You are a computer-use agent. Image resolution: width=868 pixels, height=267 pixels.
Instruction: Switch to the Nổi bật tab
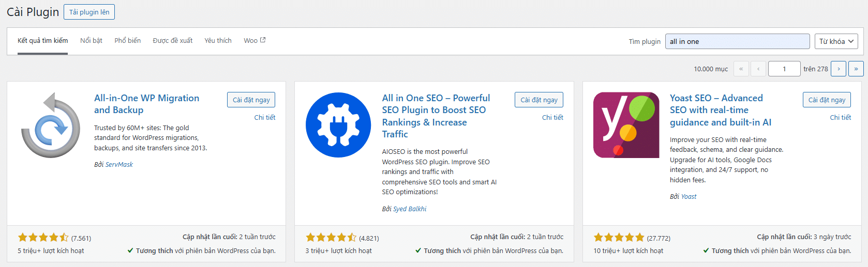[91, 40]
